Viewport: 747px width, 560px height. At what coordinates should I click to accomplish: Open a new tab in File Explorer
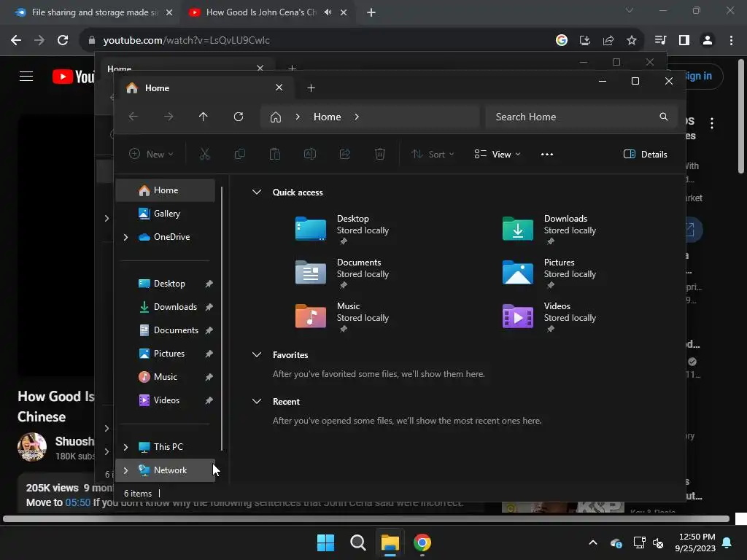[x=311, y=88]
